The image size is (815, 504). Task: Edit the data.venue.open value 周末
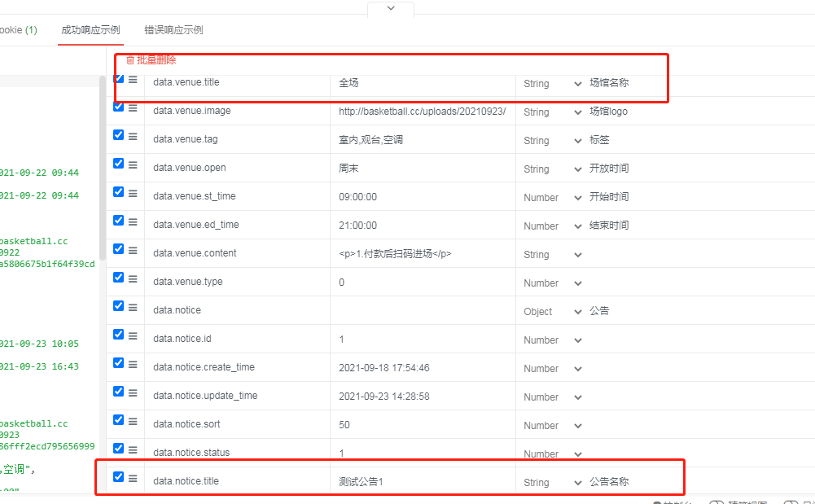point(423,169)
